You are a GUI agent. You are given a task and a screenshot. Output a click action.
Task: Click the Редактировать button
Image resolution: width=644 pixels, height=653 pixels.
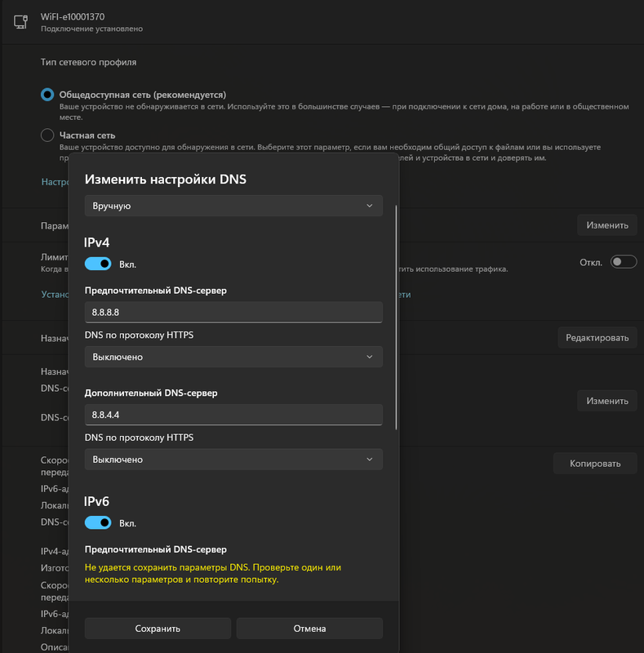click(597, 337)
